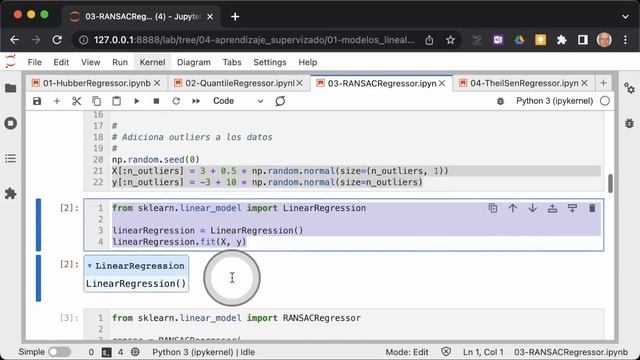Screen dimensions: 640x360
Task: Open the Settings menu
Action: point(270,62)
